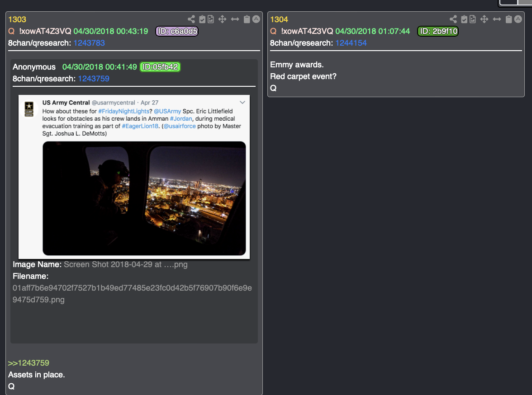
Task: Open the tweet options chevron menu
Action: (242, 103)
